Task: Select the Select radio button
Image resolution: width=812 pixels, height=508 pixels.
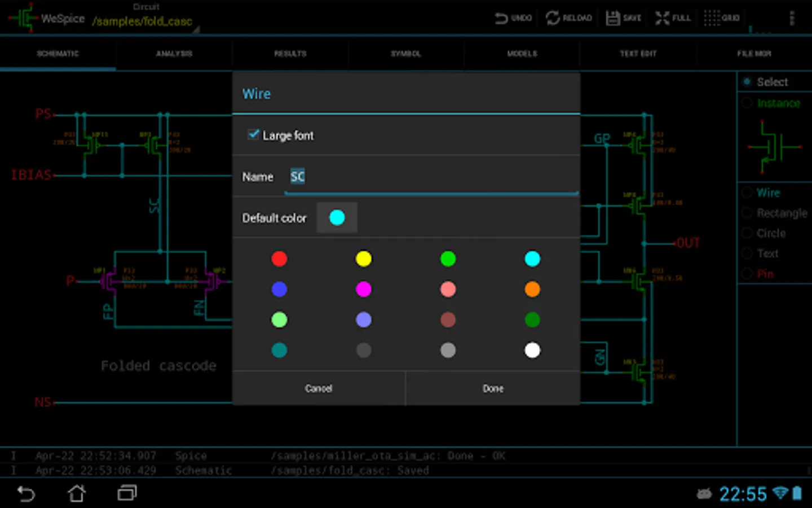Action: pos(747,82)
